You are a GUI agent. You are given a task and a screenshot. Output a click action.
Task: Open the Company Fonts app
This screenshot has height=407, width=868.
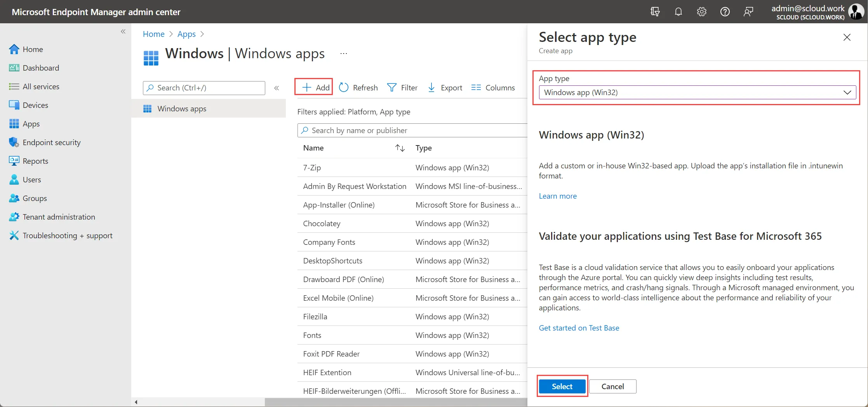pyautogui.click(x=412, y=242)
